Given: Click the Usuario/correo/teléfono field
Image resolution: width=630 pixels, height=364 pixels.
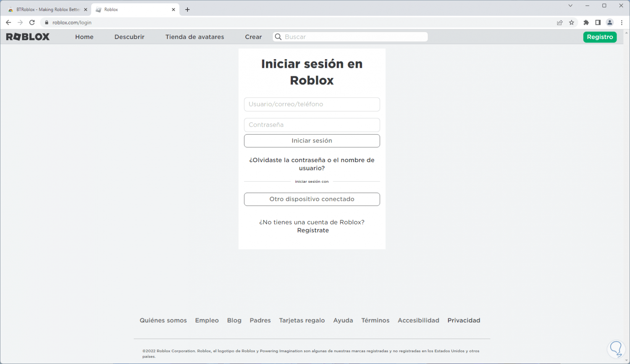Looking at the screenshot, I should point(312,104).
